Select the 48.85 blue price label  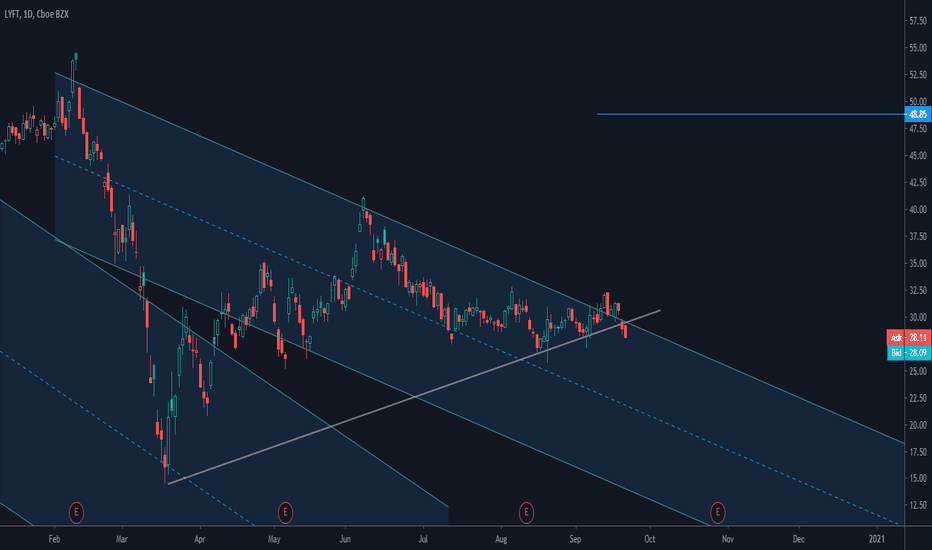click(x=918, y=114)
